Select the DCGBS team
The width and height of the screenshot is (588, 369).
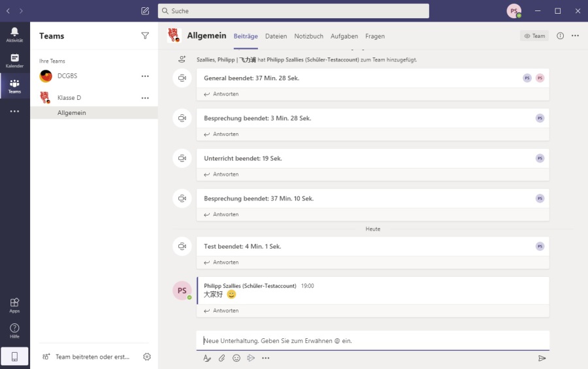point(93,76)
